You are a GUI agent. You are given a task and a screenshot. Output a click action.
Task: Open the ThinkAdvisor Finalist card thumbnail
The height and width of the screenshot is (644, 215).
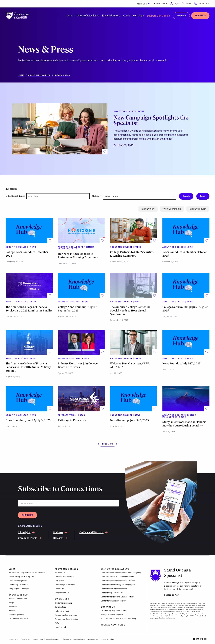point(29,286)
